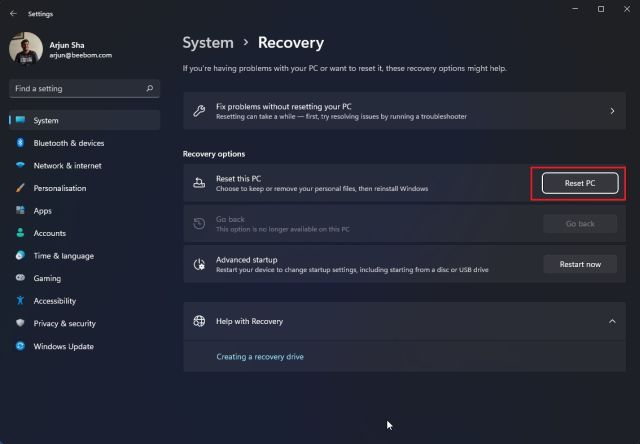
Task: Click the Find a setting search box
Action: 84,89
